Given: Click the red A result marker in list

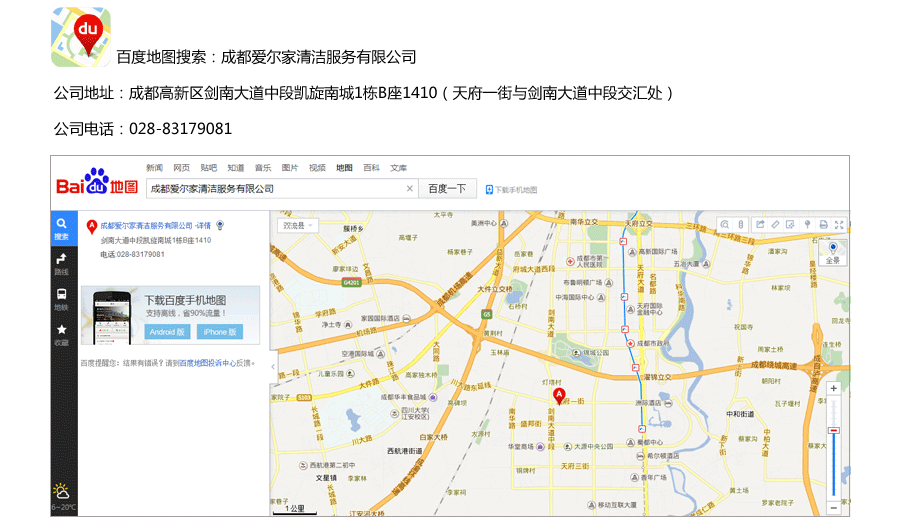Looking at the screenshot, I should tap(91, 226).
